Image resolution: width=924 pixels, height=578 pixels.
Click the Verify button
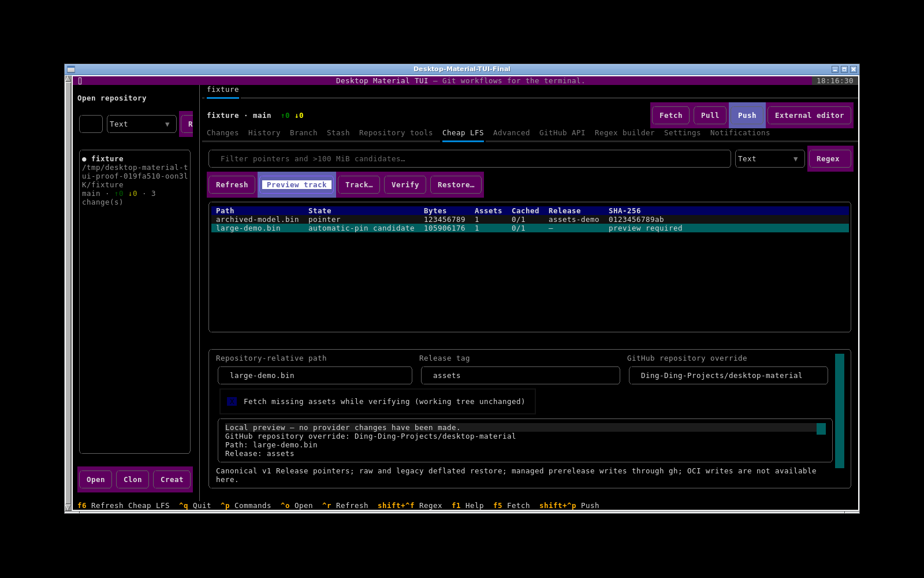tap(405, 185)
